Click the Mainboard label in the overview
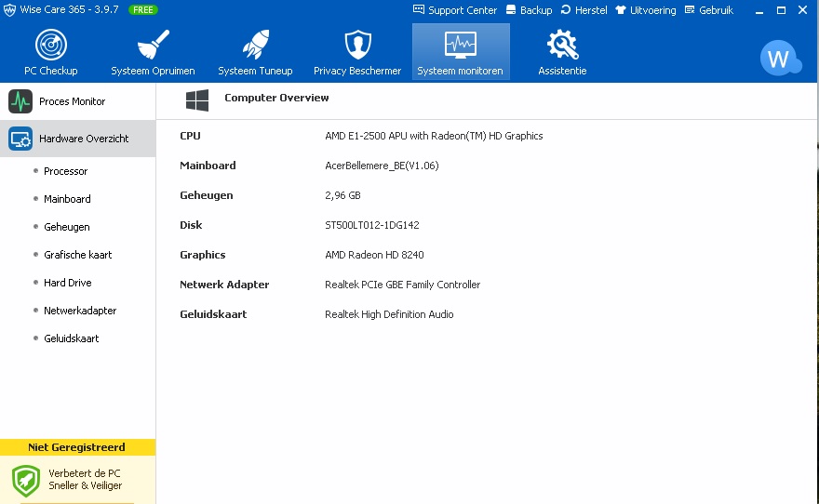Viewport: 819px width, 504px height. tap(208, 166)
